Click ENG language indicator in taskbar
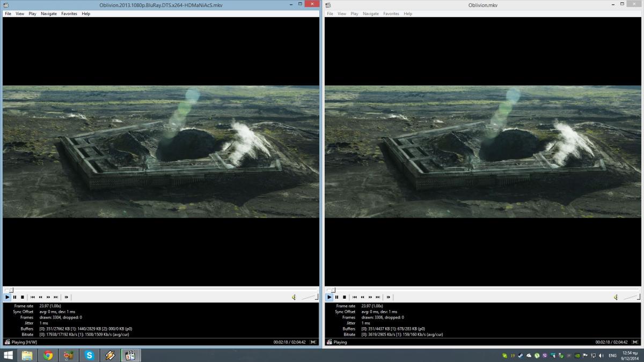 coord(612,356)
